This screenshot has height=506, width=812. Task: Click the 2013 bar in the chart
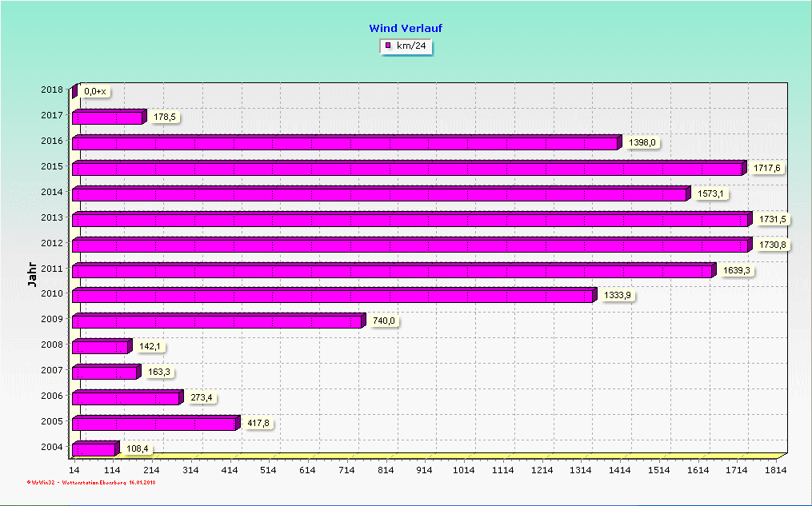click(x=410, y=220)
